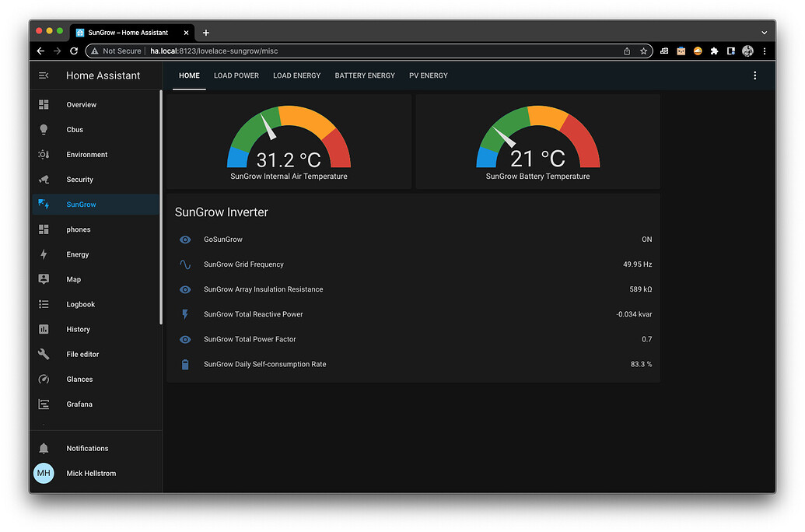Click the lightning icon beside Total Reactive Power

point(185,314)
